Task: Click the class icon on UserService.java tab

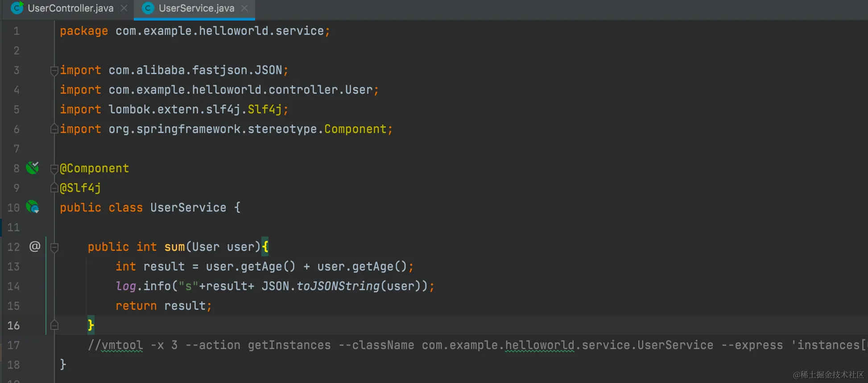Action: (x=148, y=8)
